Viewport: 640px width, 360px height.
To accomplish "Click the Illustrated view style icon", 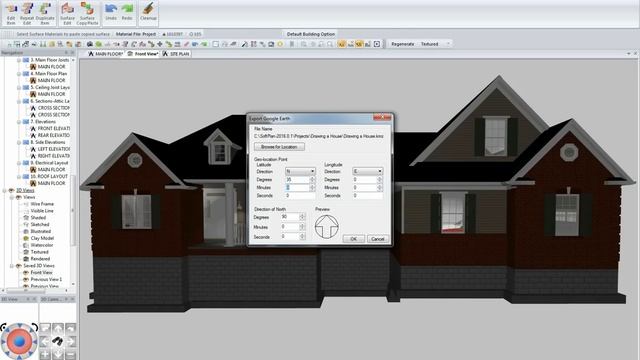I will point(26,231).
